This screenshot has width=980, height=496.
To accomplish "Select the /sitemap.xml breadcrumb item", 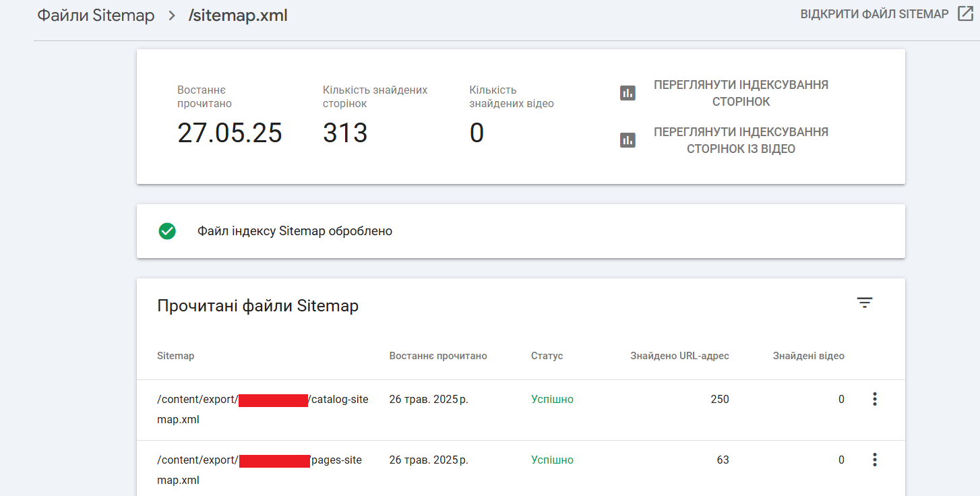I will pos(237,15).
